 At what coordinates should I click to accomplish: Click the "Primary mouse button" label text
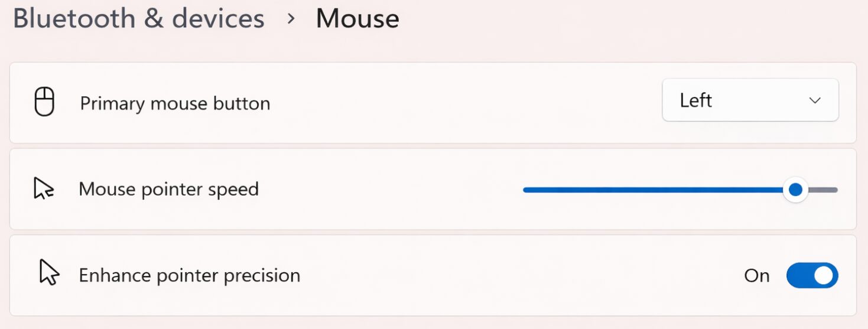point(175,103)
